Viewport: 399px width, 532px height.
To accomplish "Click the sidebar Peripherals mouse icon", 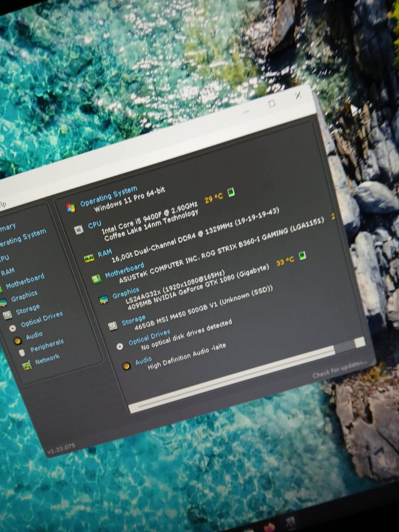I will point(22,353).
